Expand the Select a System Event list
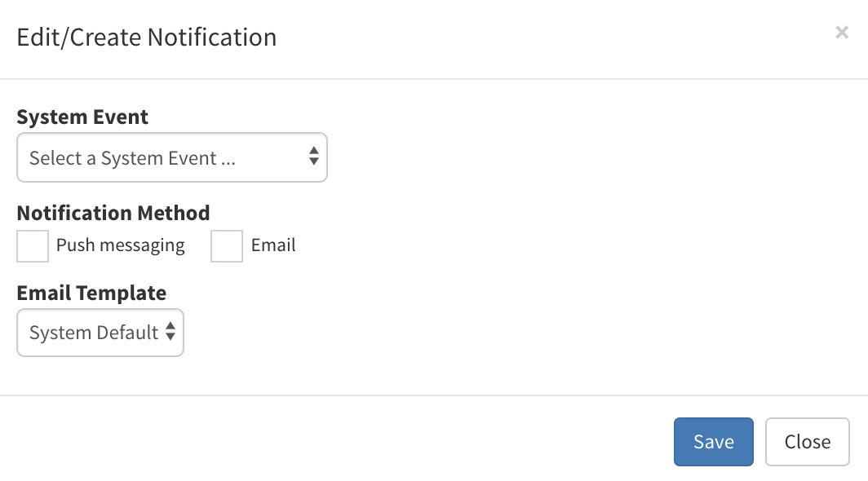The width and height of the screenshot is (868, 481). click(x=171, y=157)
